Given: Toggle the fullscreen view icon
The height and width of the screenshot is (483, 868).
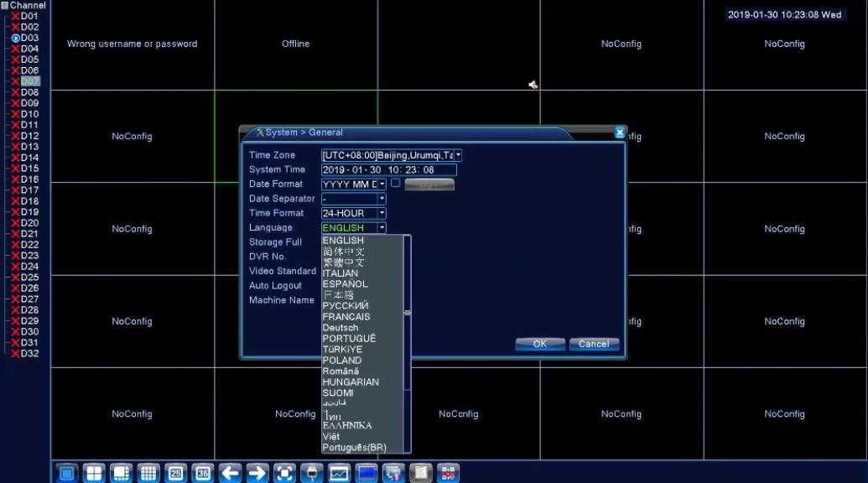Looking at the screenshot, I should tap(284, 473).
